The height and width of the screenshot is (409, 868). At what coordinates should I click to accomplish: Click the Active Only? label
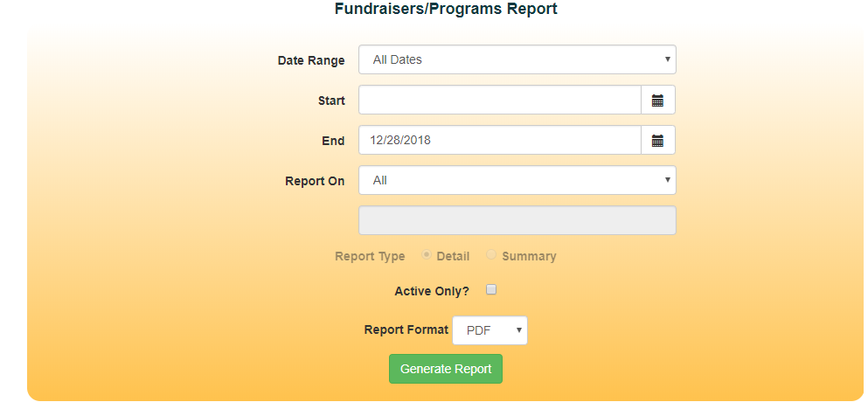pyautogui.click(x=432, y=291)
